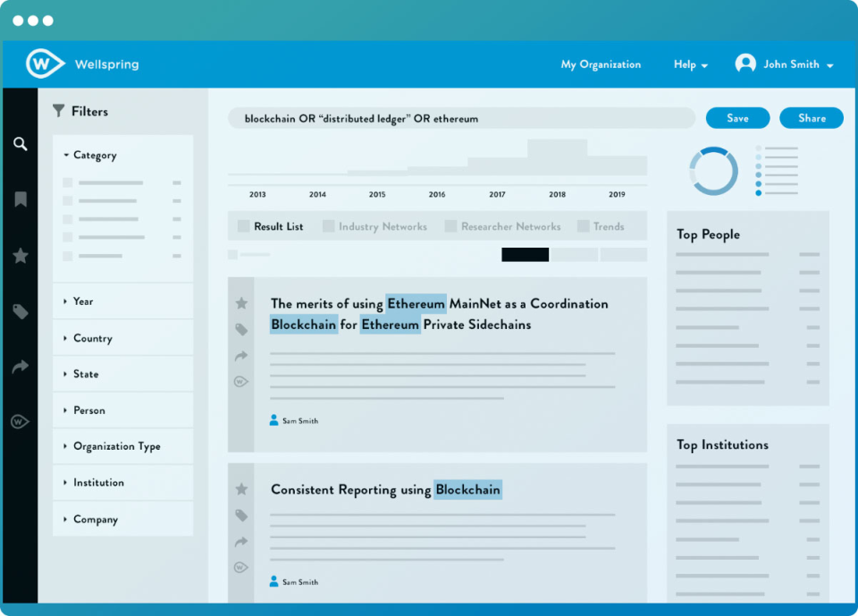Star the Ethereum MainNet Sidechains result
The image size is (858, 616).
240,302
